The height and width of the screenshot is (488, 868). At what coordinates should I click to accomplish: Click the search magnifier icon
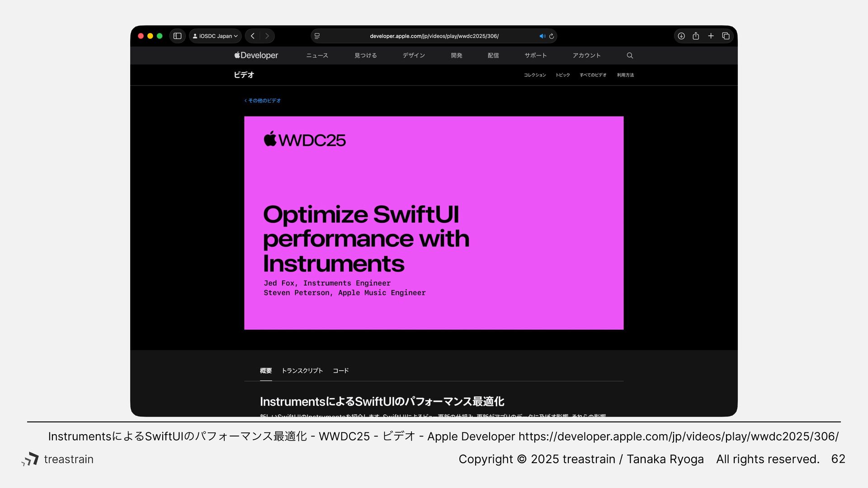[x=630, y=56]
